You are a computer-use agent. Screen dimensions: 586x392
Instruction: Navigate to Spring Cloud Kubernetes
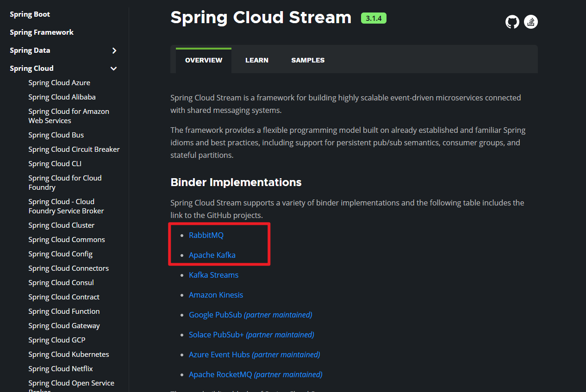(69, 355)
